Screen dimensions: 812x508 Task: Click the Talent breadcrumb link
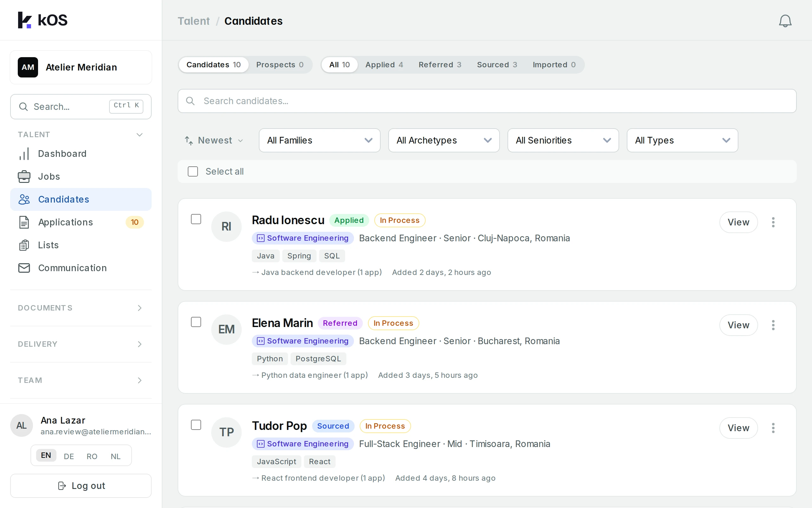point(193,21)
